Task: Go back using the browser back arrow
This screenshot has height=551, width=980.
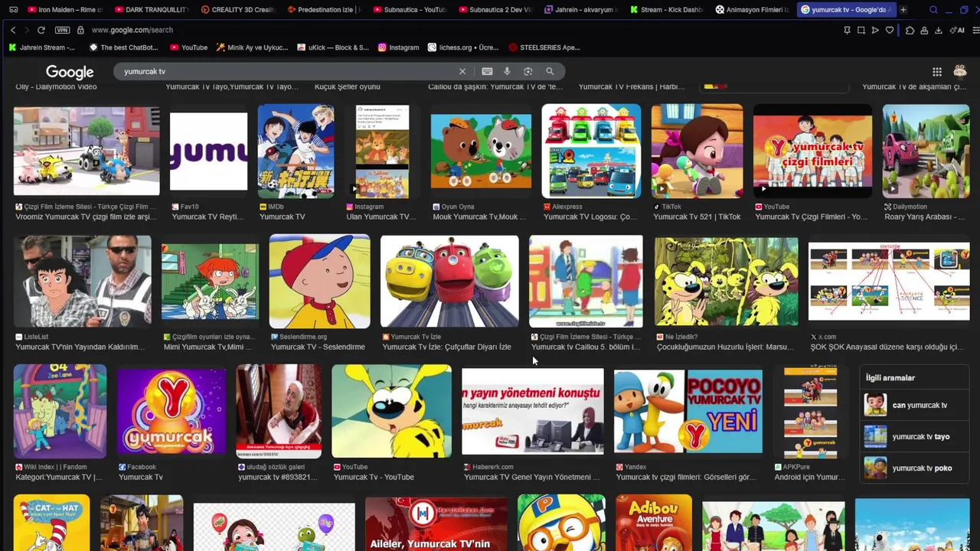Action: [13, 30]
